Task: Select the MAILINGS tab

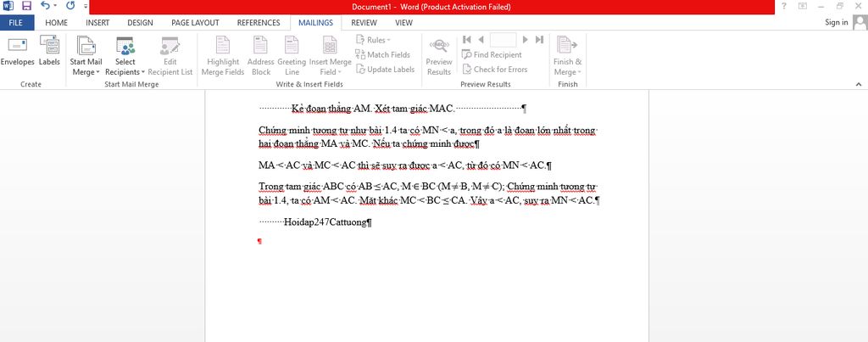Action: coord(315,23)
